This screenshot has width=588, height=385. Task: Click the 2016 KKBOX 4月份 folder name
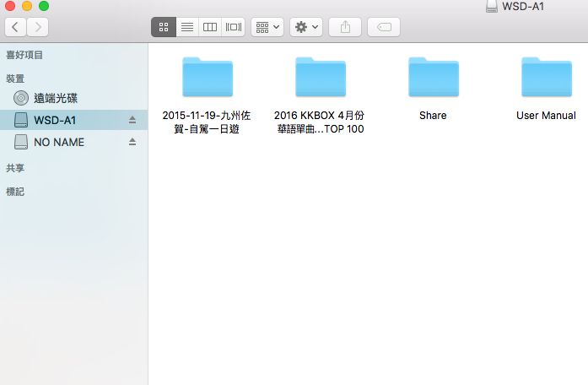tap(320, 122)
